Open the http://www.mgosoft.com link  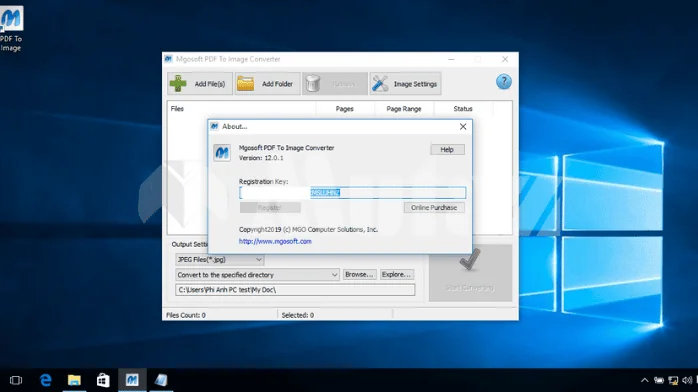275,241
